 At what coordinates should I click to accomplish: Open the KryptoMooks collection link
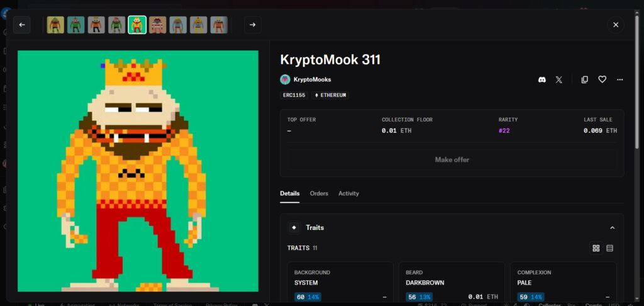312,79
